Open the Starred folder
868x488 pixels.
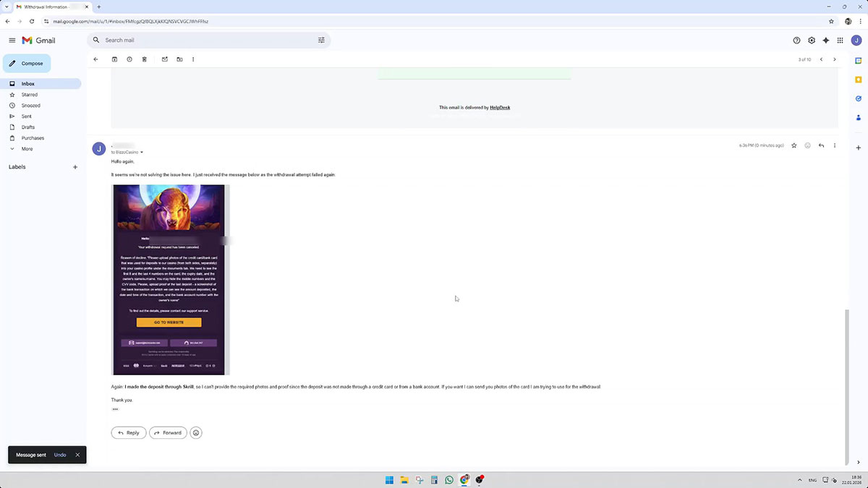point(30,95)
